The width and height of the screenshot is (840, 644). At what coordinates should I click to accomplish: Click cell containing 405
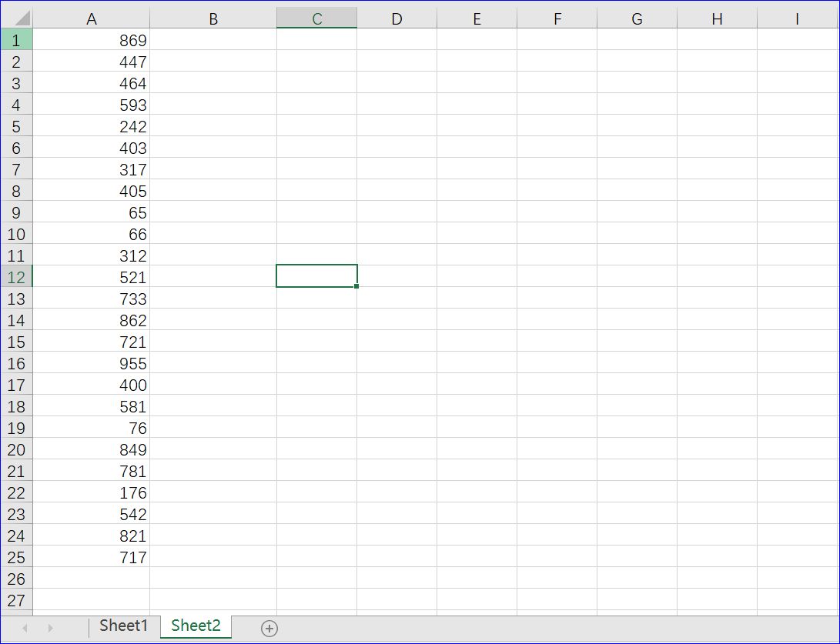point(91,191)
